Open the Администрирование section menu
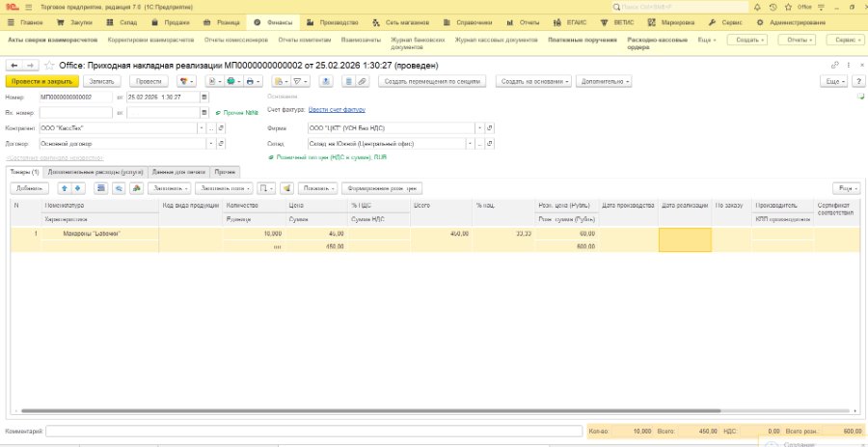868x447 pixels. (x=791, y=23)
